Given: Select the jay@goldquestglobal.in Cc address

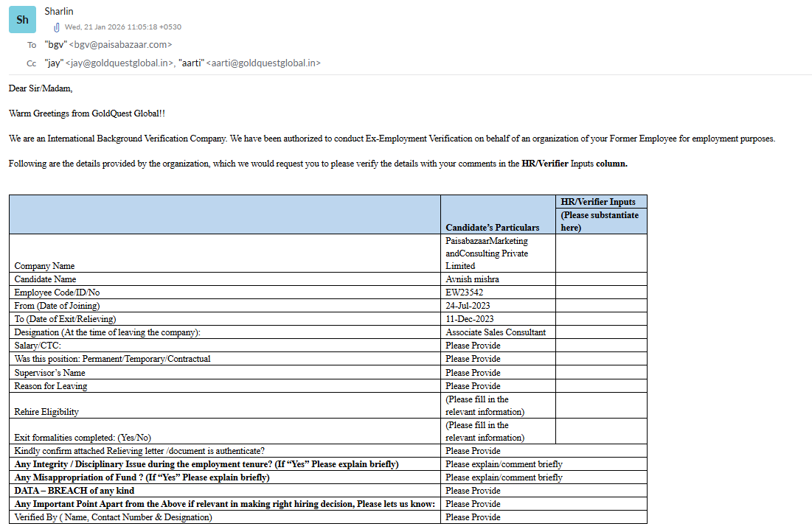Looking at the screenshot, I should click(x=119, y=63).
